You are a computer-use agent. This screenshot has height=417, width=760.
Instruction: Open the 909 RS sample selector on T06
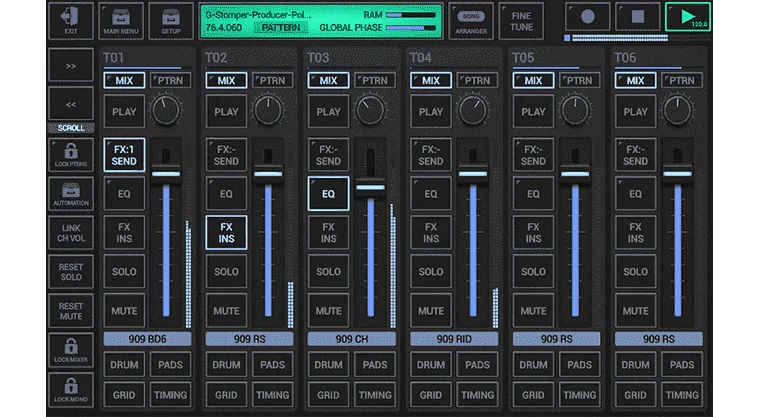[659, 339]
